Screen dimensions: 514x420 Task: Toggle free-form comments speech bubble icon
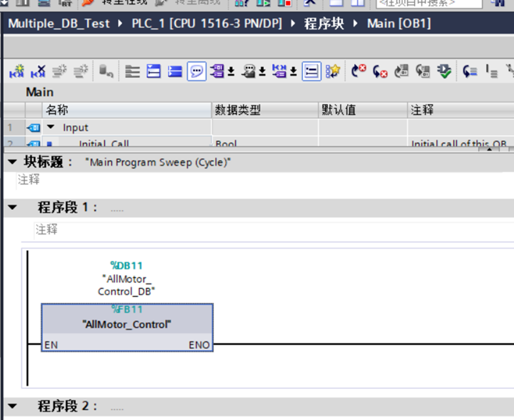pos(197,71)
